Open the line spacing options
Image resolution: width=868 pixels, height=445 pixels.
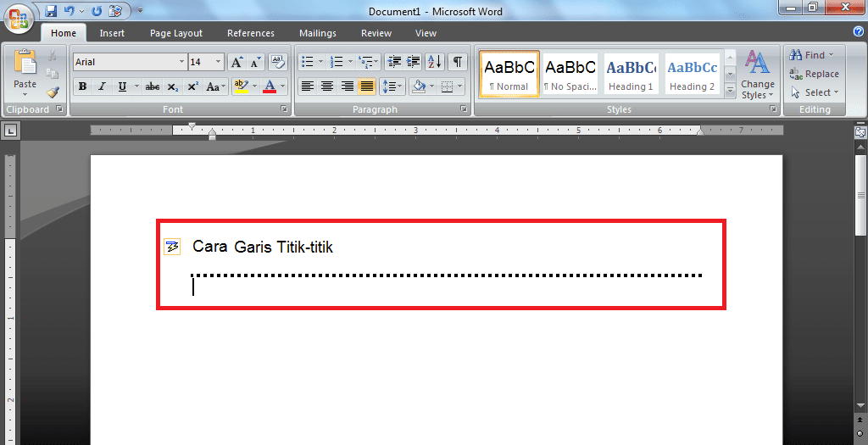click(392, 86)
